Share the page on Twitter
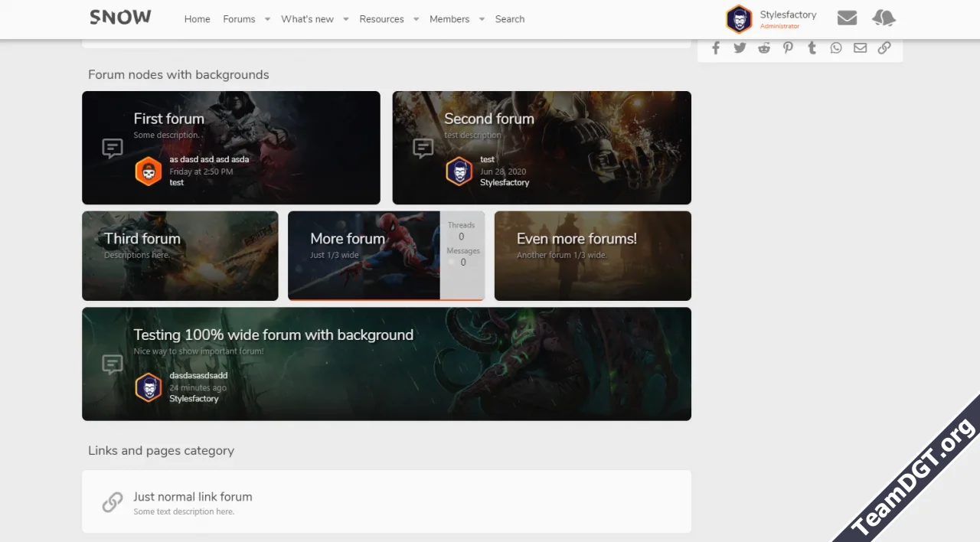This screenshot has height=542, width=980. tap(740, 48)
